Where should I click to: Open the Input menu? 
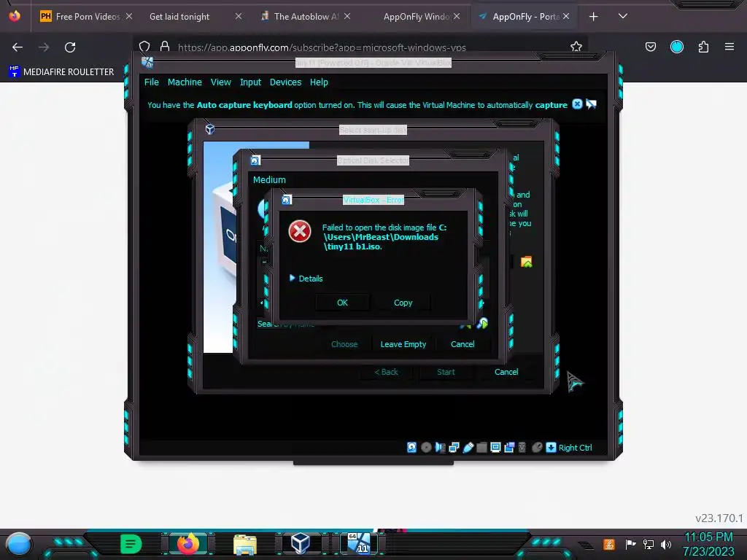point(250,82)
